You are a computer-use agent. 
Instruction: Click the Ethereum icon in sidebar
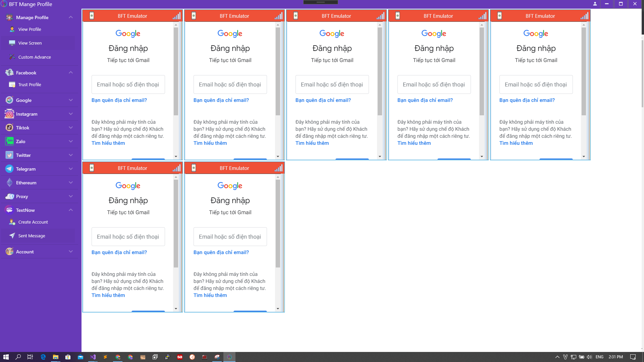click(x=9, y=183)
